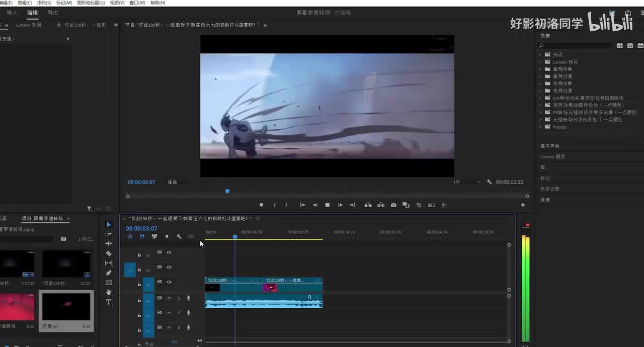Enable voice-over record on A1
Viewport: 644px width, 347px height.
click(189, 298)
